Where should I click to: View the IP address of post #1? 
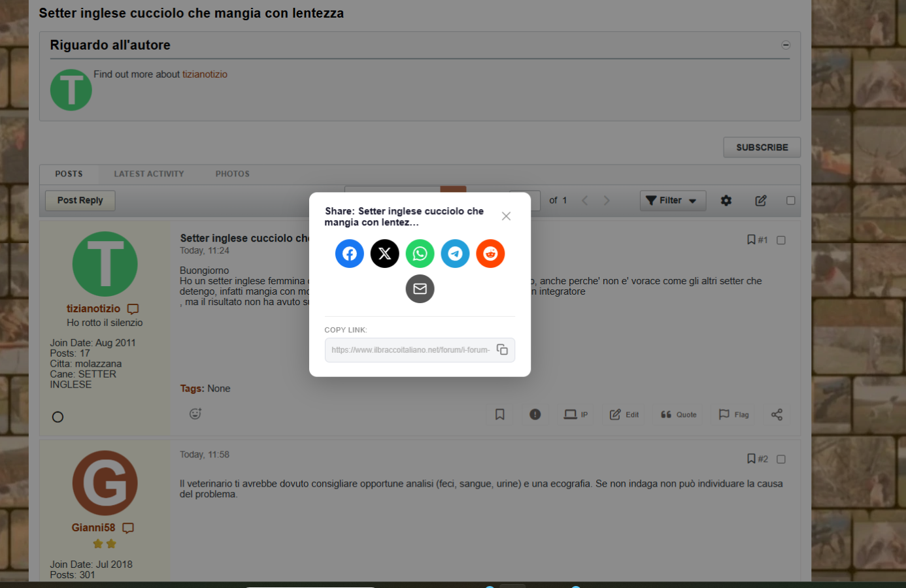pyautogui.click(x=576, y=414)
